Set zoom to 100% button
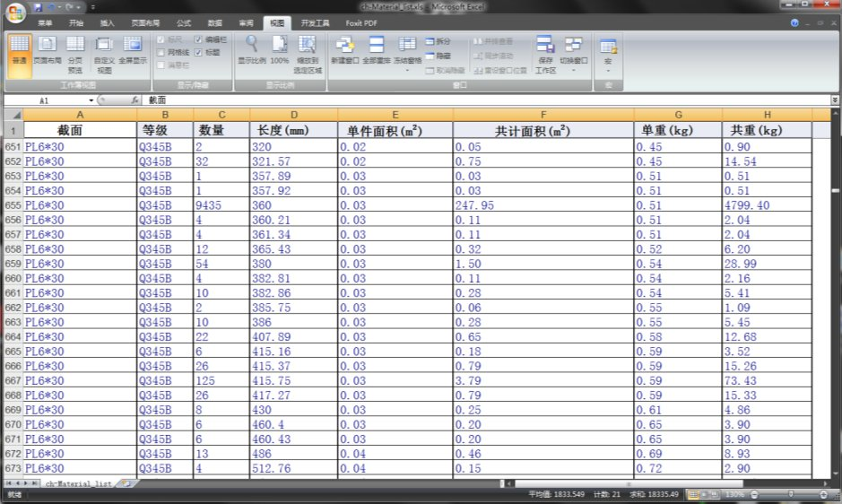This screenshot has height=504, width=842. pos(279,50)
